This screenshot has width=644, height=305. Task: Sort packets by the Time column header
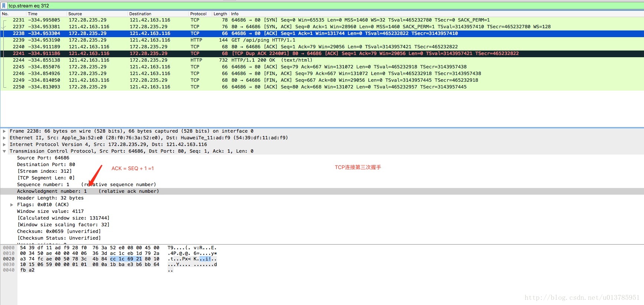point(46,14)
